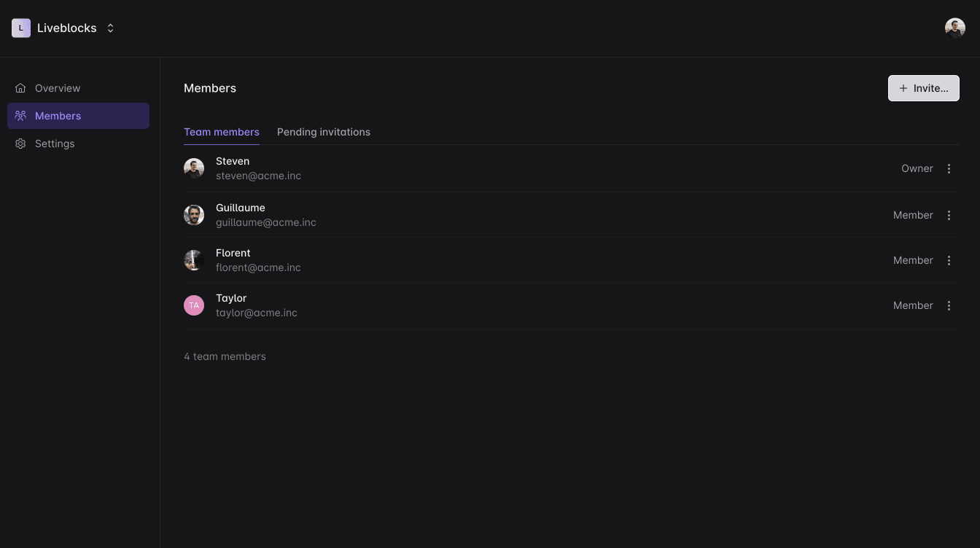Click the Settings sidebar label
The width and height of the screenshot is (980, 548).
point(55,144)
